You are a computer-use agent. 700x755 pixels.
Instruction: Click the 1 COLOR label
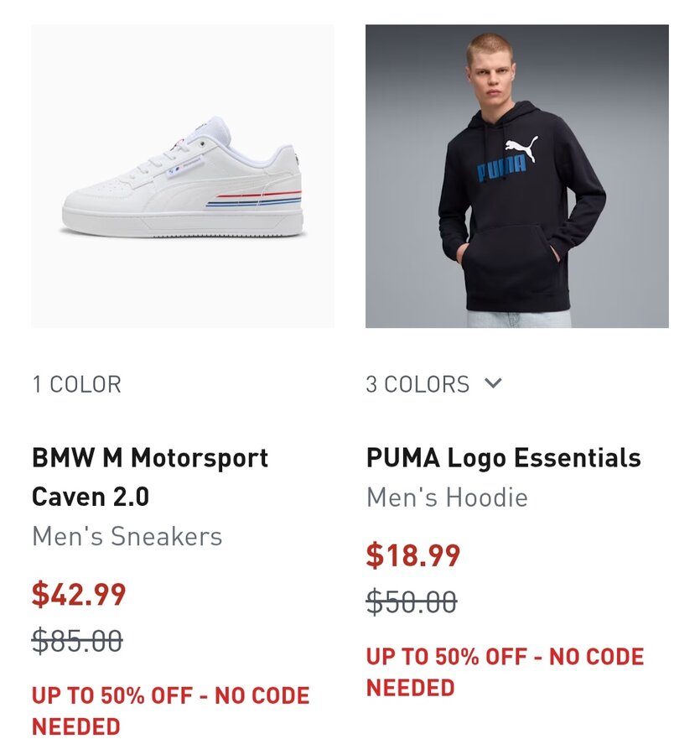[76, 384]
